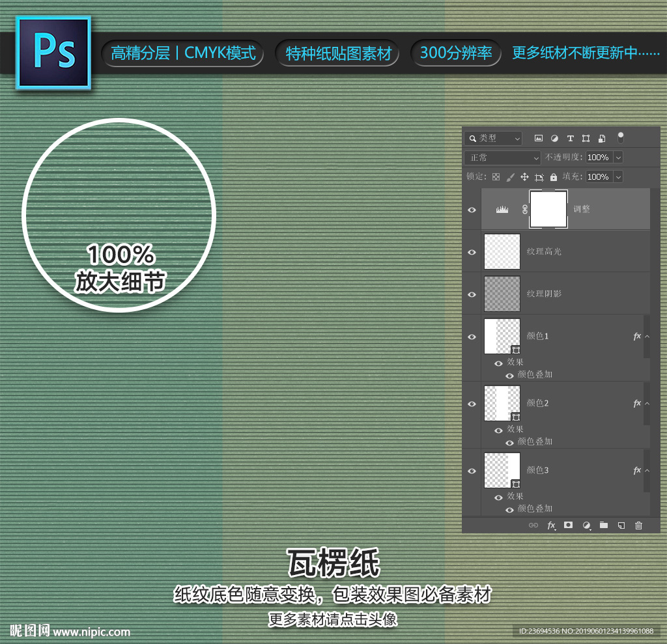Click the fx icon on 颜色1 layer

tap(637, 337)
